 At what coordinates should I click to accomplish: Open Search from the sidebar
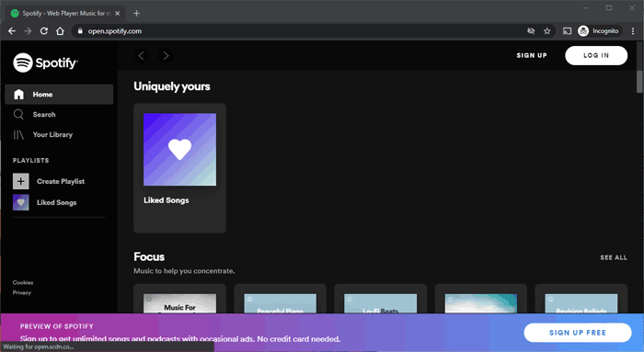(x=35, y=115)
